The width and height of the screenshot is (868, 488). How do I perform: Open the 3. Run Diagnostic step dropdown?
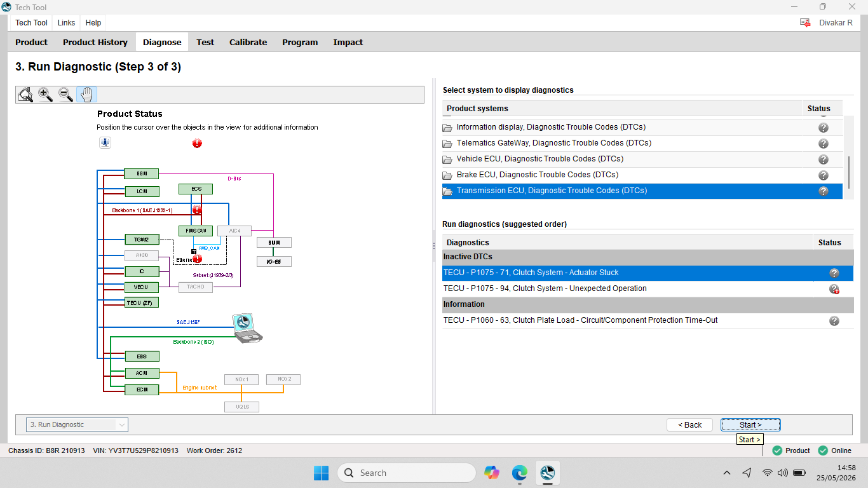77,424
